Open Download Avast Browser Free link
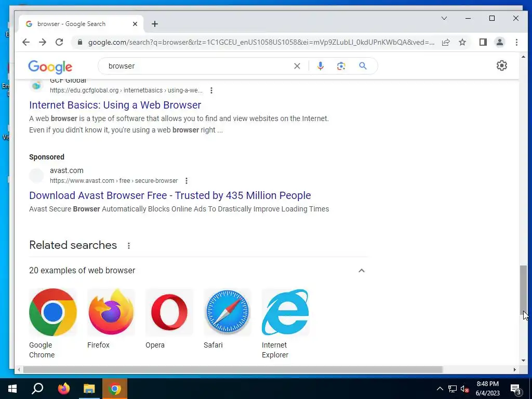Screen dimensions: 532x399 [170, 195]
